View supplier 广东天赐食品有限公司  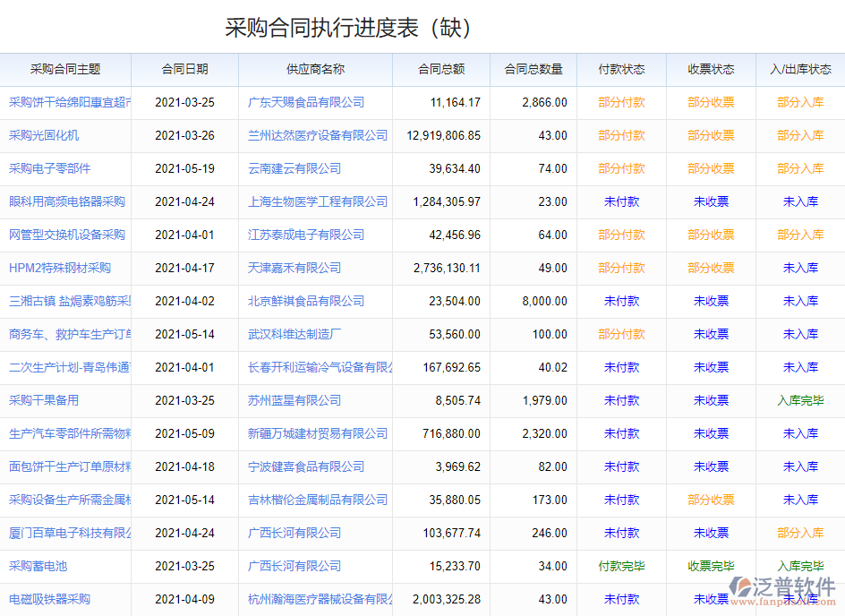(306, 102)
